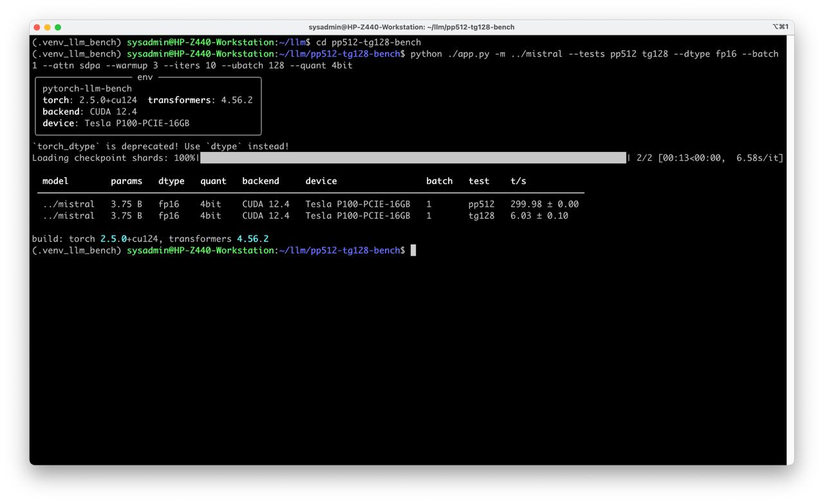The image size is (824, 504).
Task: Click the 'cd pp512-tg128-bench' command text
Action: tap(368, 42)
